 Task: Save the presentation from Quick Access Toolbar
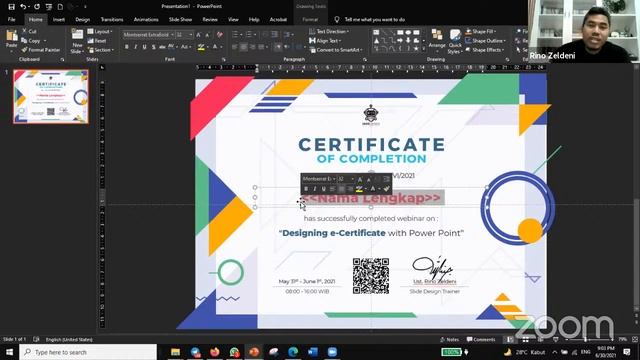tap(11, 7)
